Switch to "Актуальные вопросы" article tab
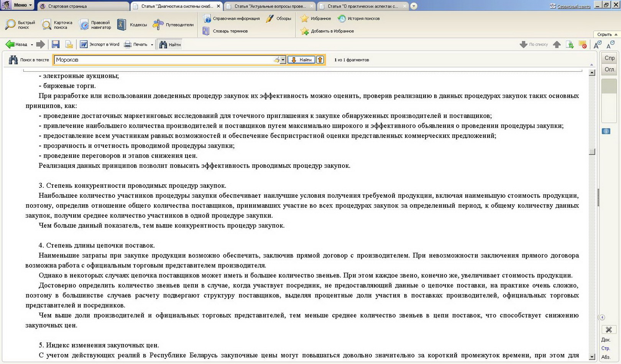The height and width of the screenshot is (364, 621). (270, 6)
